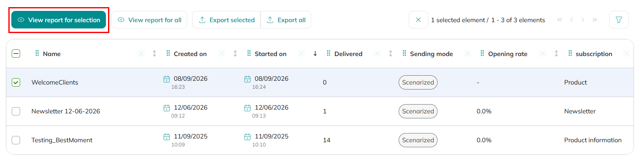The width and height of the screenshot is (644, 164).
Task: Grab the Sending mode column drag handle
Action: tap(404, 54)
